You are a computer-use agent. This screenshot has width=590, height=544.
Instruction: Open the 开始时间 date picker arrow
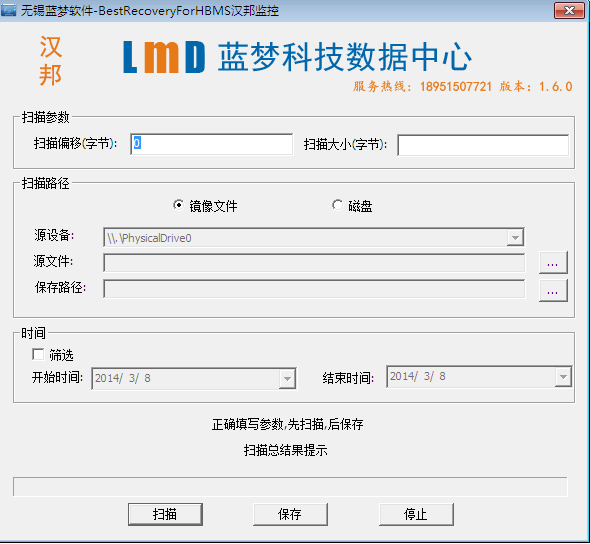pos(287,378)
